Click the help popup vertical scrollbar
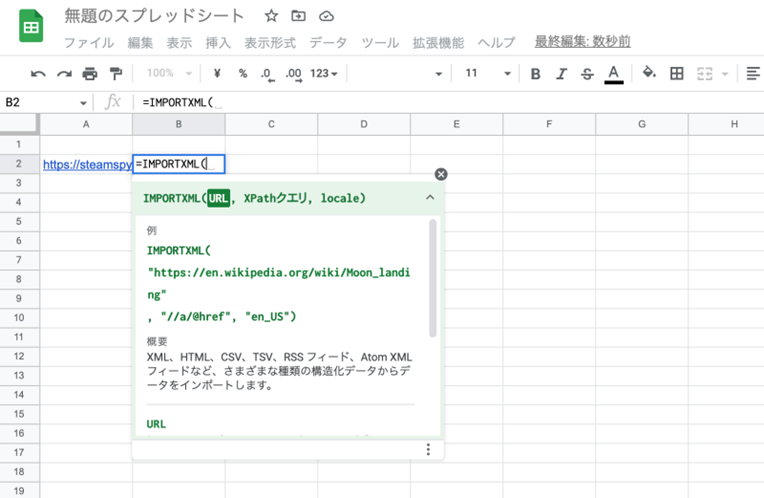The image size is (764, 498). coord(433,278)
